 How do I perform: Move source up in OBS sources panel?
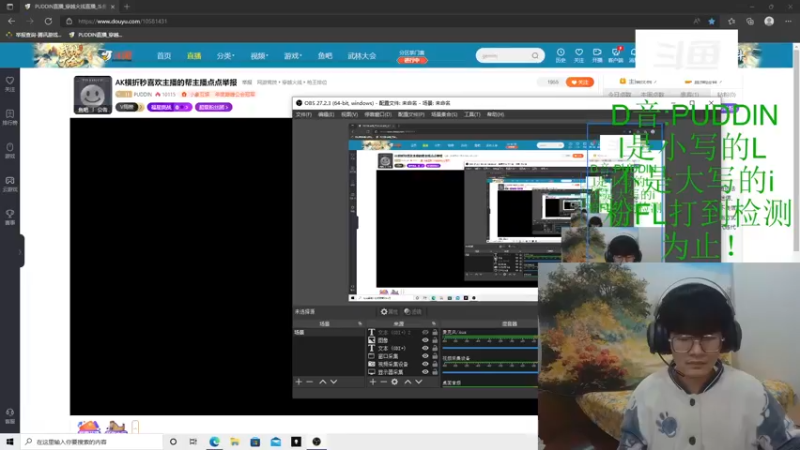coord(408,382)
